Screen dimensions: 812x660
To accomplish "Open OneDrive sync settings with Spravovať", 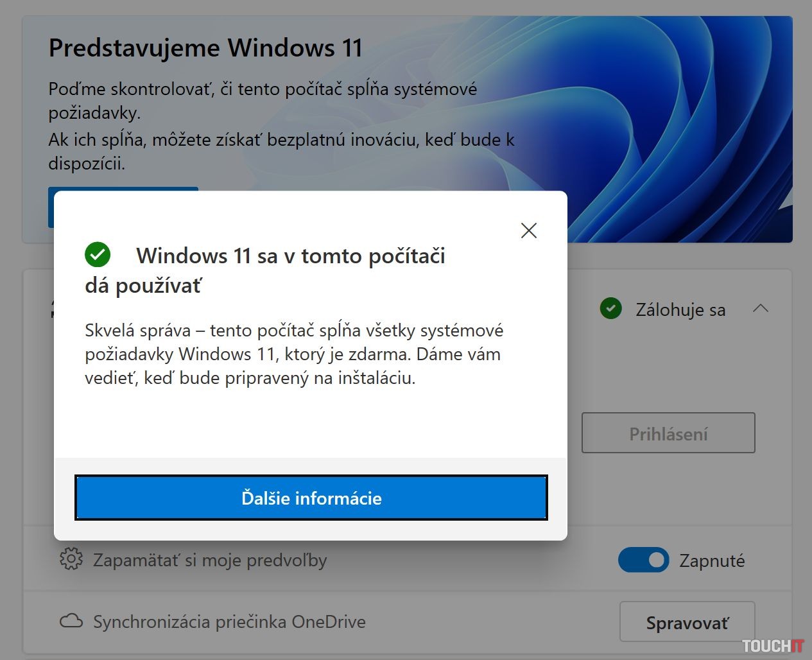I will click(687, 622).
